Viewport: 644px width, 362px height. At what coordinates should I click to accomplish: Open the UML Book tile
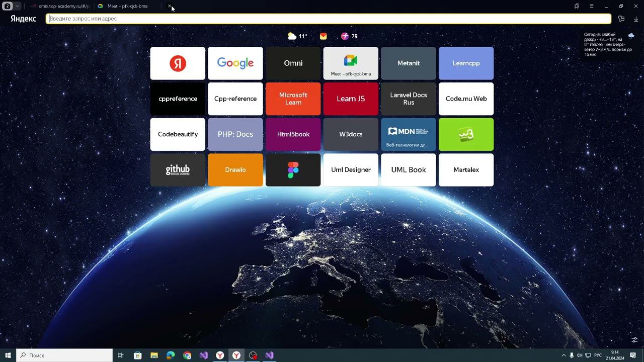pyautogui.click(x=409, y=170)
